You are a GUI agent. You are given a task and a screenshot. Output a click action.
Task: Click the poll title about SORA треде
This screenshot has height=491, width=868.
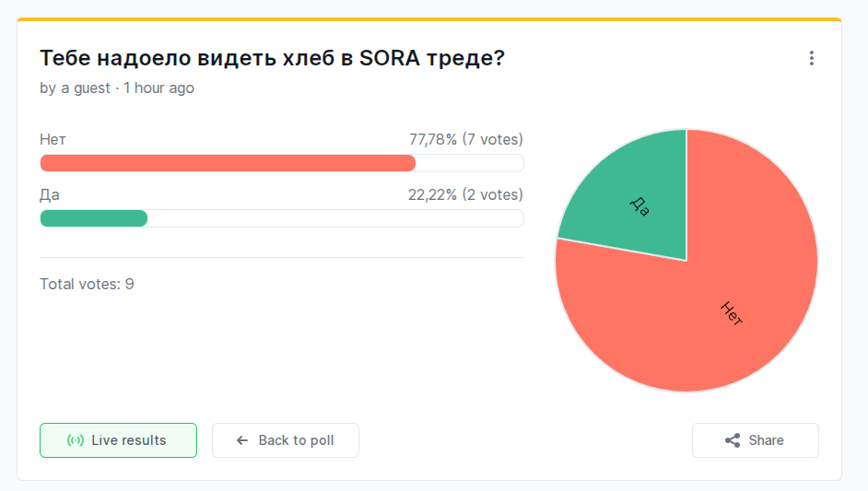272,58
